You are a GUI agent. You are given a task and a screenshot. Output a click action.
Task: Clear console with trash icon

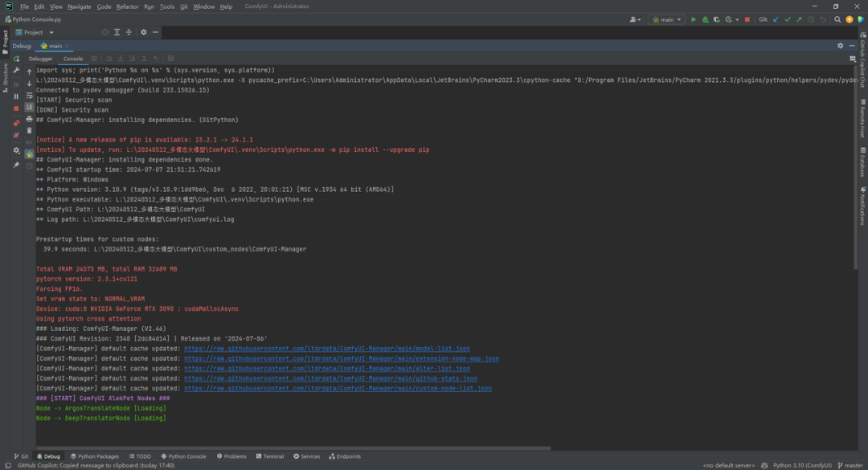[30, 131]
